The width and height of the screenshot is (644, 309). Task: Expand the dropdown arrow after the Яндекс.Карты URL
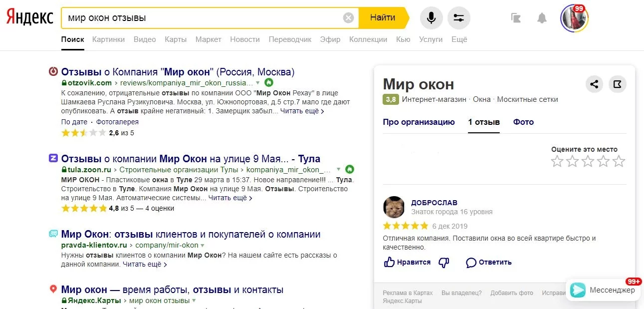pyautogui.click(x=194, y=301)
